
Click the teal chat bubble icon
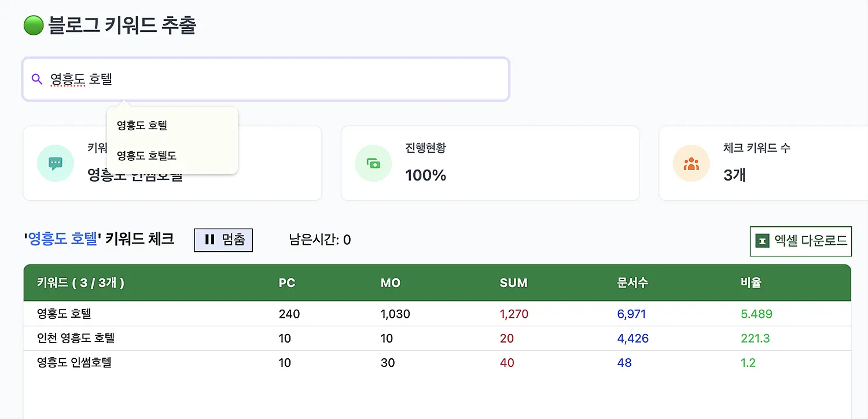tap(56, 163)
